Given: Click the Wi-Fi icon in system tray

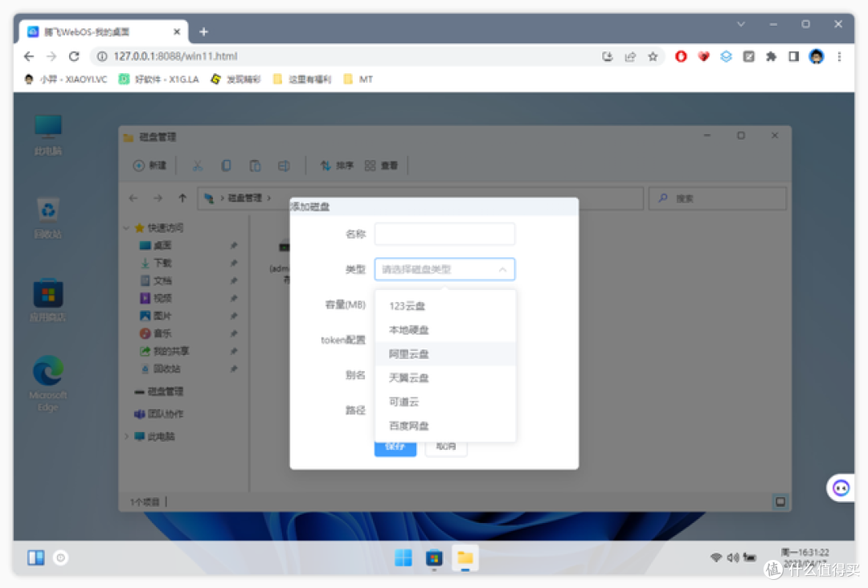Looking at the screenshot, I should pos(716,557).
